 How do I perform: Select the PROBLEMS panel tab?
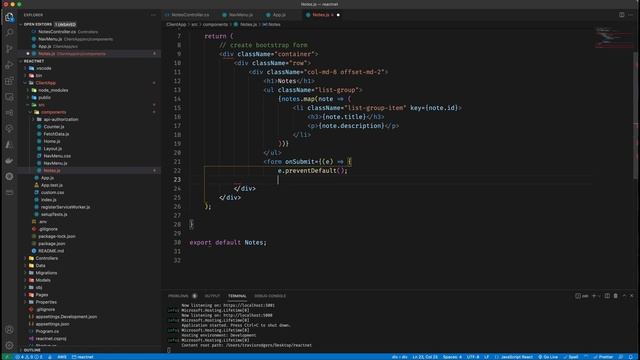[x=178, y=296]
